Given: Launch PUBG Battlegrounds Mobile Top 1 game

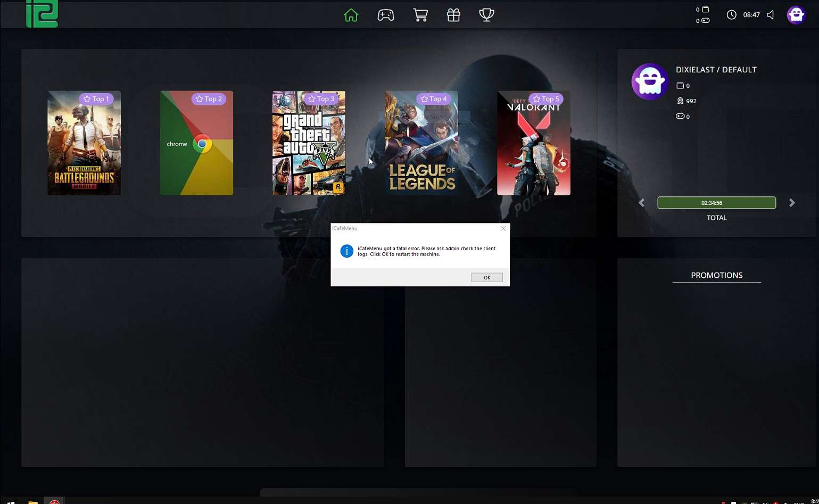Looking at the screenshot, I should (84, 143).
